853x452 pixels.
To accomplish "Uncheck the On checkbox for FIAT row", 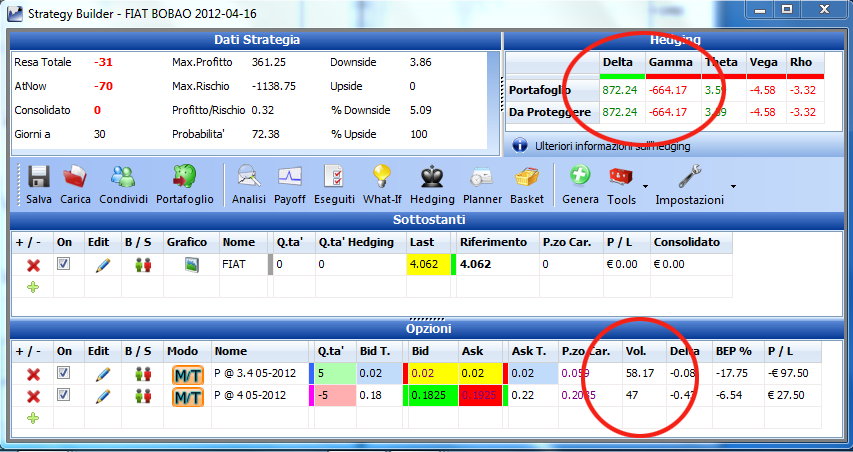I will click(x=64, y=264).
